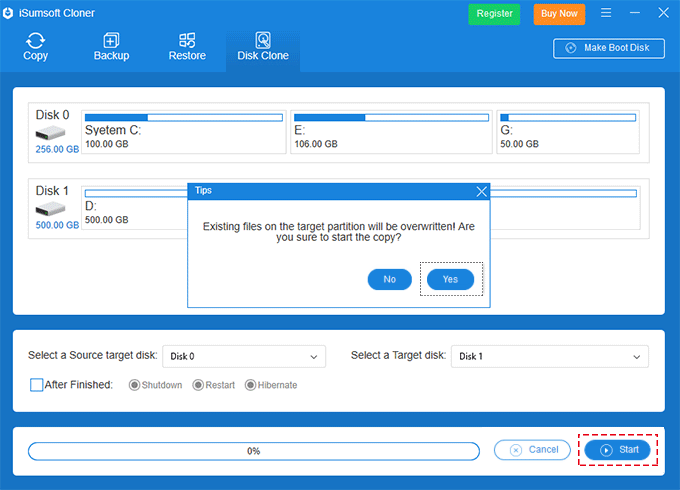Click the 256.00 GB Disk 0 size text
The width and height of the screenshot is (680, 490).
57,149
